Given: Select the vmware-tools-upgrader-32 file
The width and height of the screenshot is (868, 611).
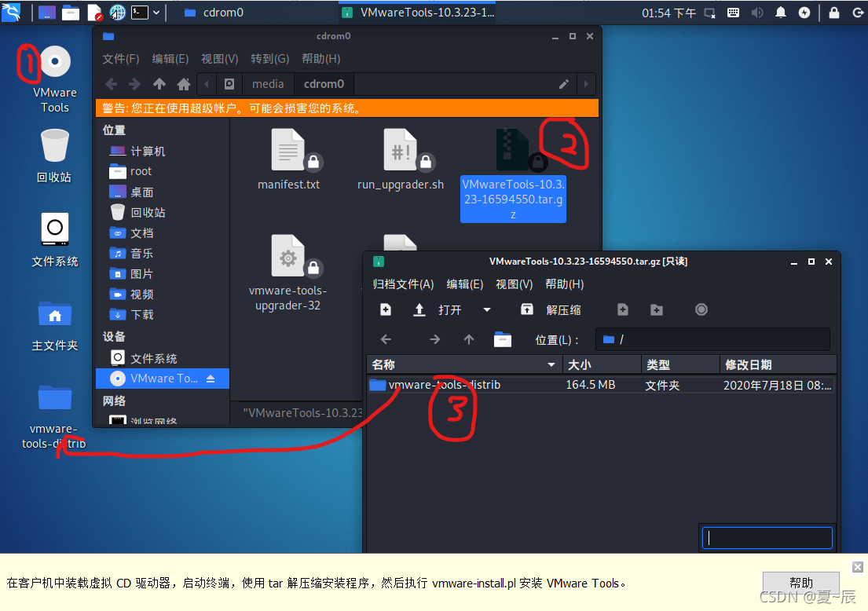Looking at the screenshot, I should pyautogui.click(x=288, y=273).
